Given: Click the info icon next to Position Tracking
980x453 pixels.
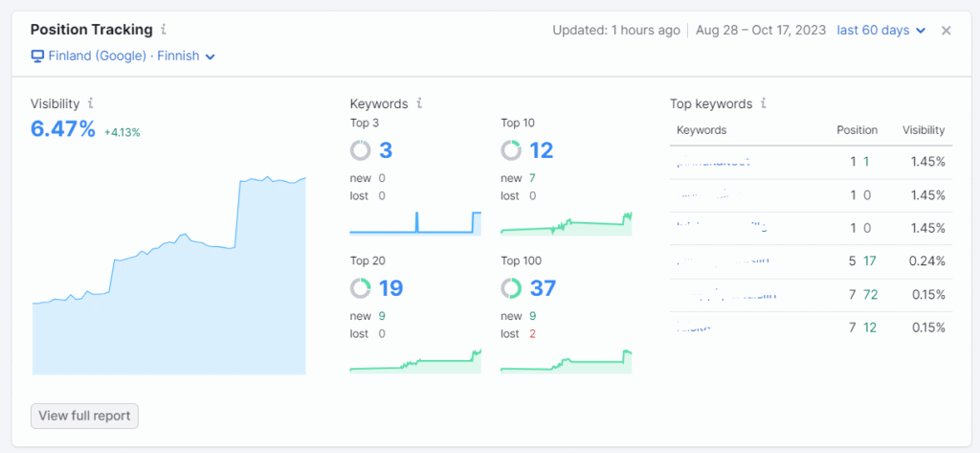Looking at the screenshot, I should (x=164, y=30).
